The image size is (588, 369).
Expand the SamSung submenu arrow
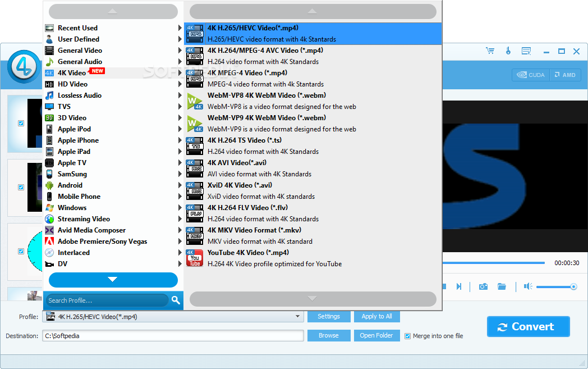[x=180, y=174]
